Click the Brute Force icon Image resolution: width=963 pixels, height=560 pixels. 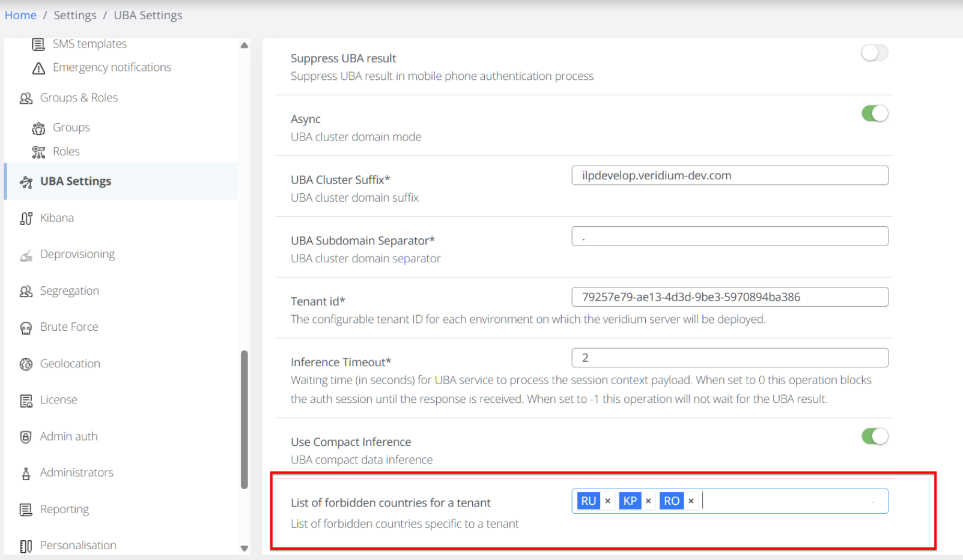click(26, 328)
